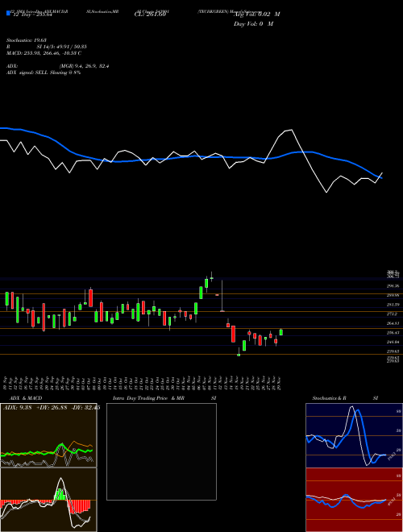Click the 256.43 price axis label

pos(393,333)
